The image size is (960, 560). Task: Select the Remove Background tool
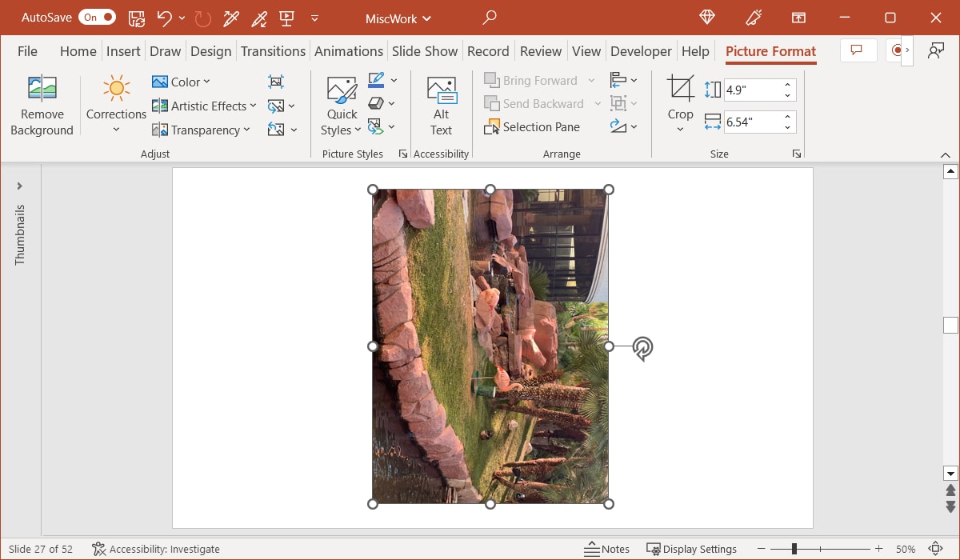point(42,104)
